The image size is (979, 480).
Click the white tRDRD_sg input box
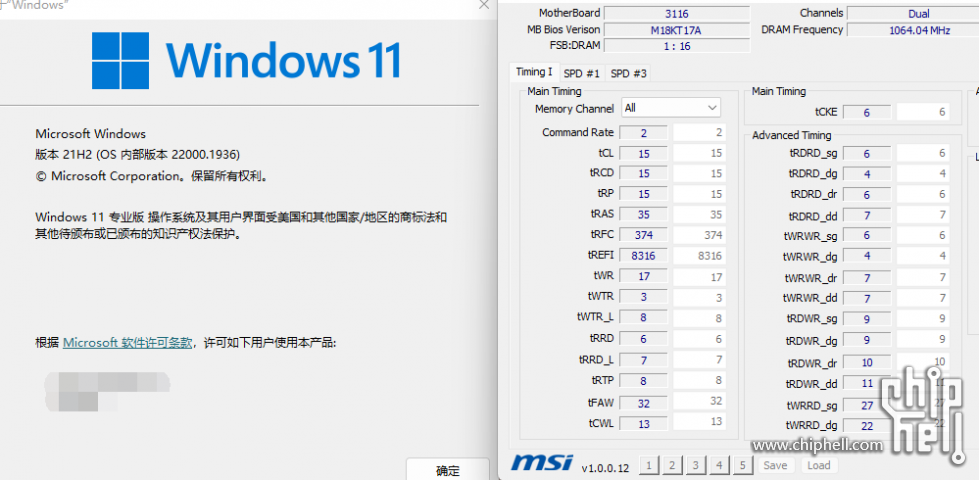click(x=923, y=154)
